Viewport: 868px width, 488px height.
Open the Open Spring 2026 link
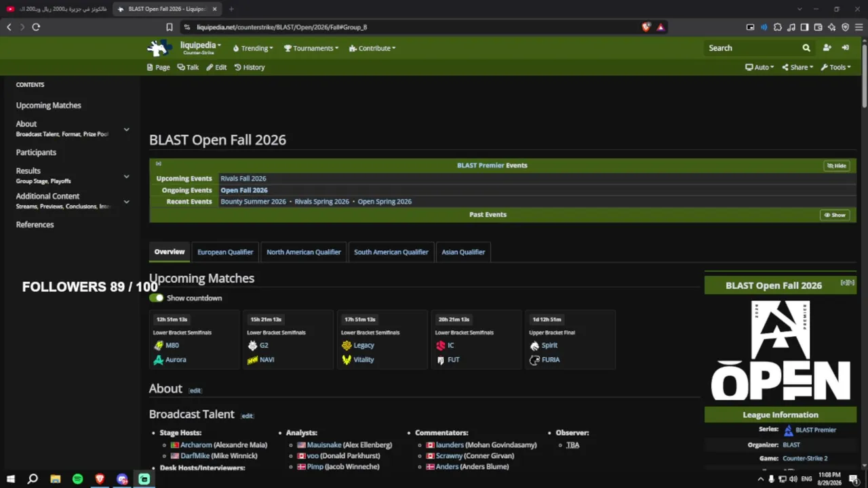point(384,202)
